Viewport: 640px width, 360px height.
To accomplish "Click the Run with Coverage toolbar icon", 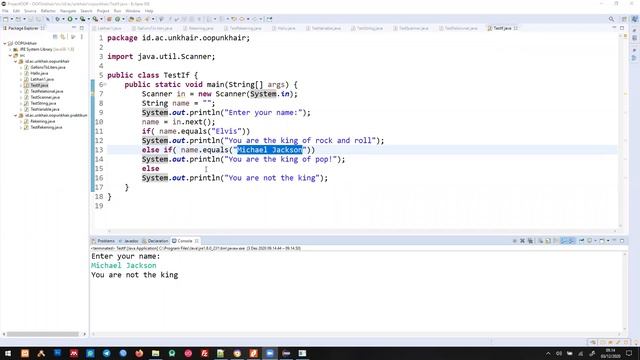I will [x=82, y=19].
